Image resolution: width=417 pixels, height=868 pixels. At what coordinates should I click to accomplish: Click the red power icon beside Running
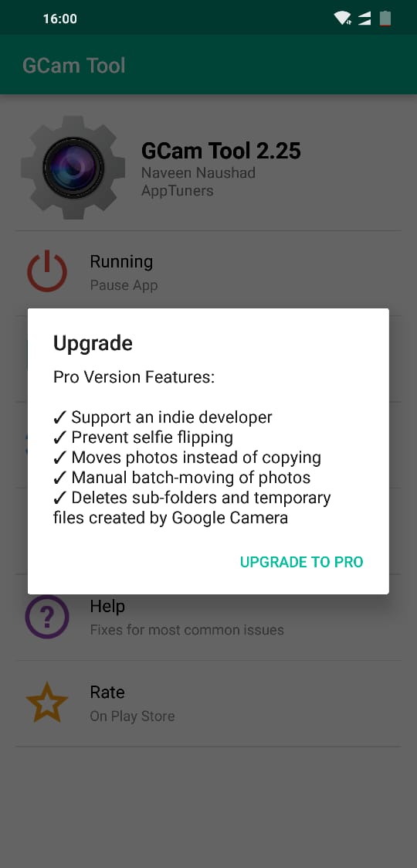tap(47, 271)
